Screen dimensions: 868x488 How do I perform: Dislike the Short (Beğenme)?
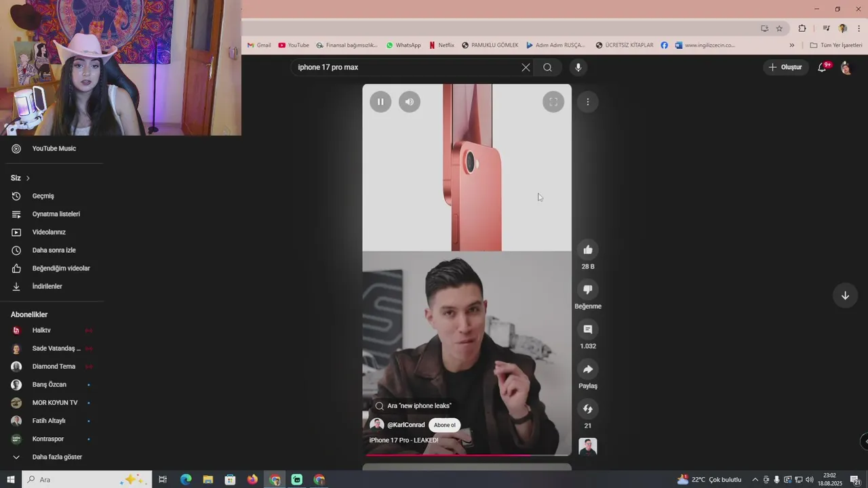588,289
